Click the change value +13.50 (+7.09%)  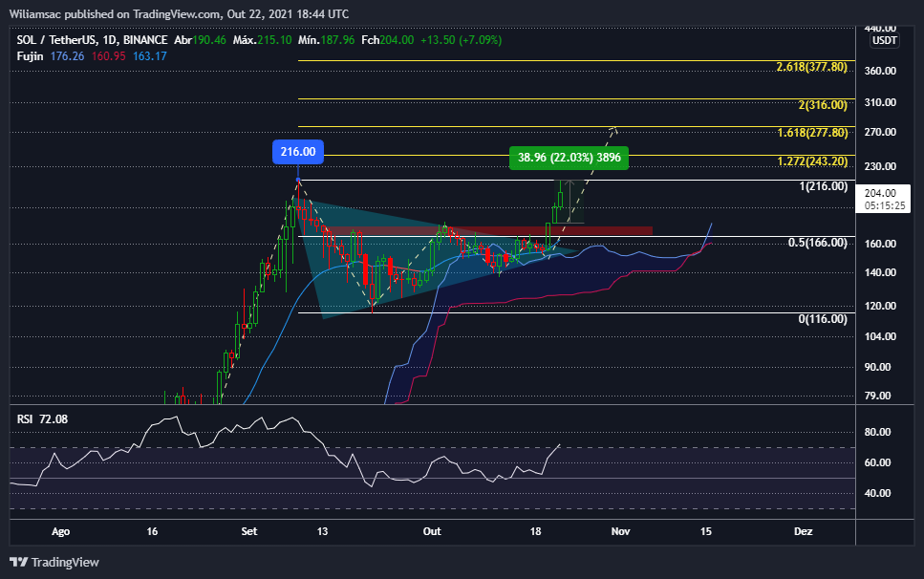click(461, 40)
